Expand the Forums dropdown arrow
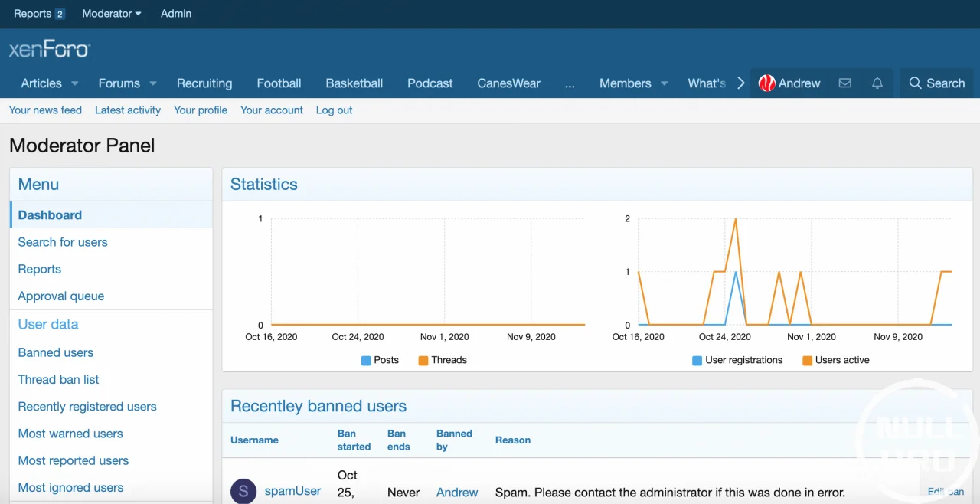The image size is (980, 504). coord(153,83)
